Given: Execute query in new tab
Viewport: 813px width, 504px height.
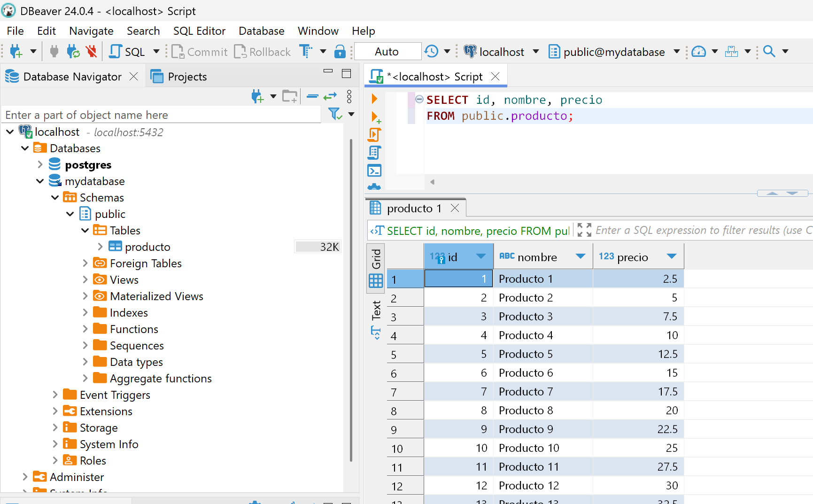Looking at the screenshot, I should click(374, 116).
